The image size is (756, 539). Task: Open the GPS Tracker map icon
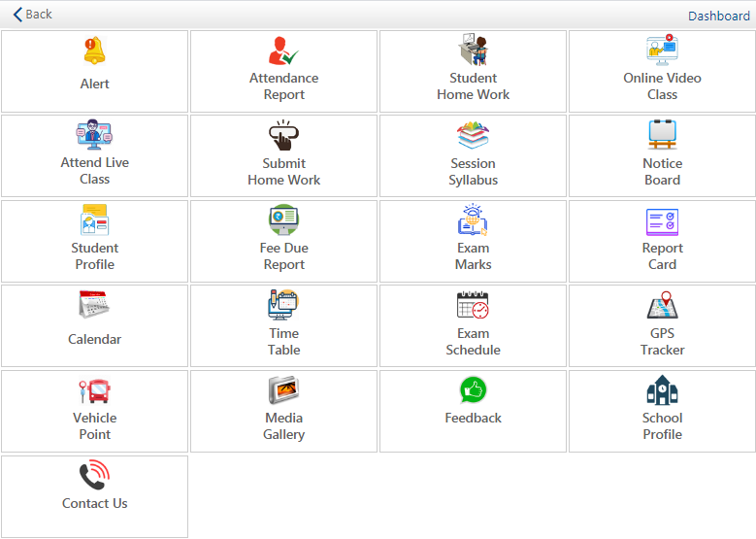point(662,305)
